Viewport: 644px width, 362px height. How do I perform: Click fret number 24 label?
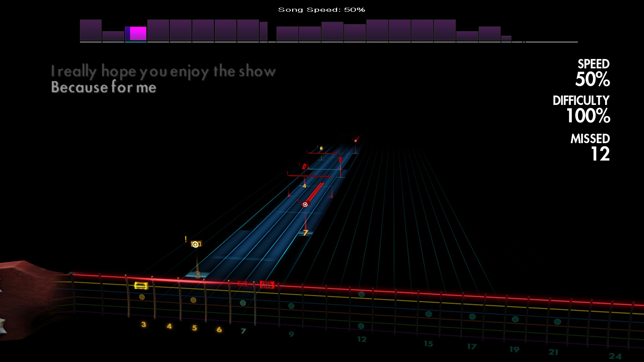[x=615, y=356]
